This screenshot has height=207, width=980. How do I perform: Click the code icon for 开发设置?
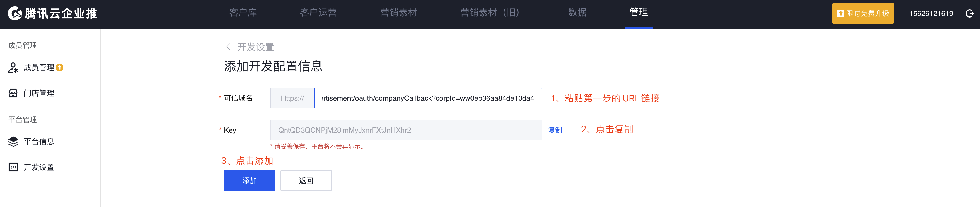[13, 167]
